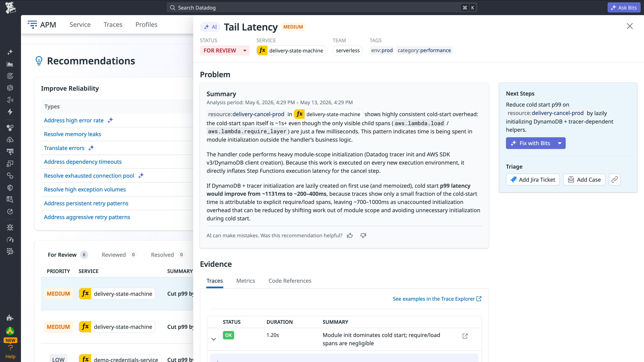Viewport: 644px width, 362px height.
Task: Switch to the Metrics evidence tab
Action: pyautogui.click(x=246, y=281)
